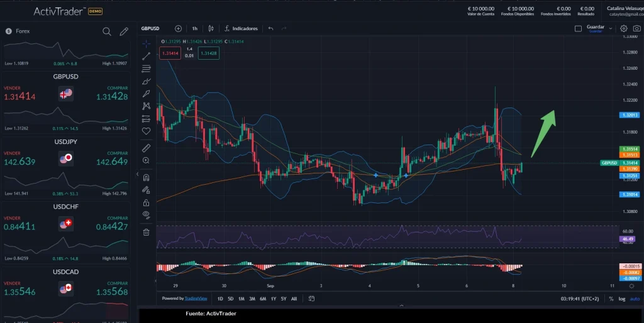Select the trend line drawing tool
The width and height of the screenshot is (644, 323).
[146, 56]
